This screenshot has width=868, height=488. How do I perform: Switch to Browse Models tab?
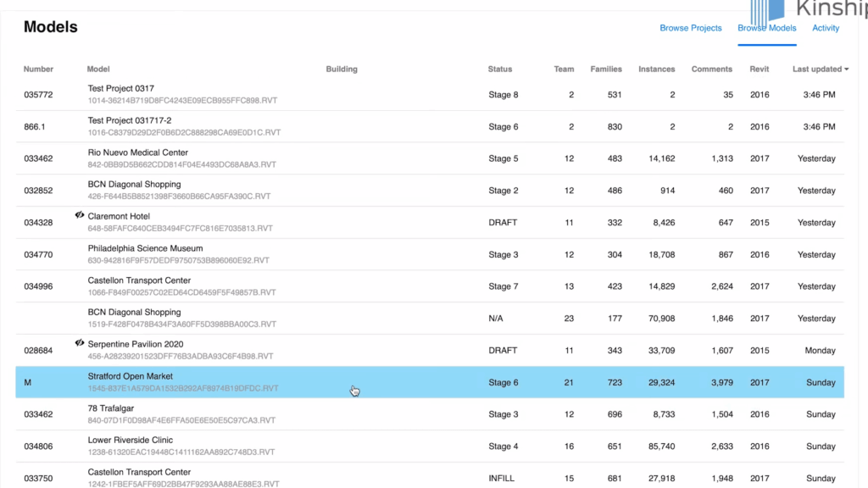point(766,28)
